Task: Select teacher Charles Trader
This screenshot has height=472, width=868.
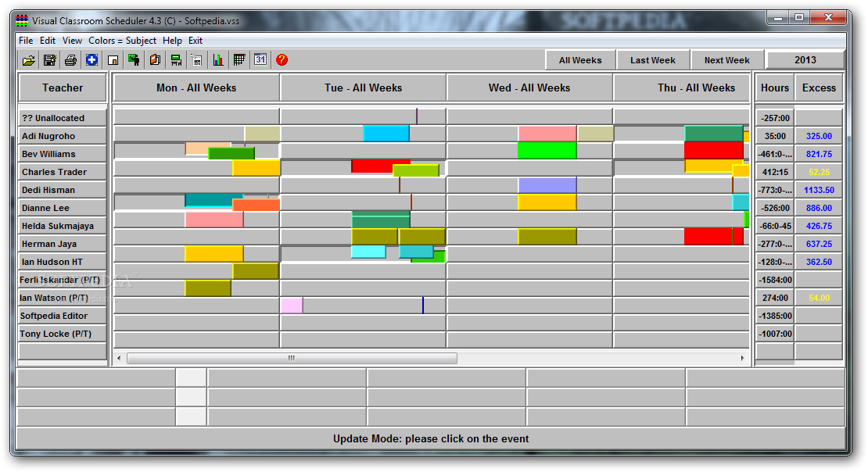Action: click(x=63, y=172)
